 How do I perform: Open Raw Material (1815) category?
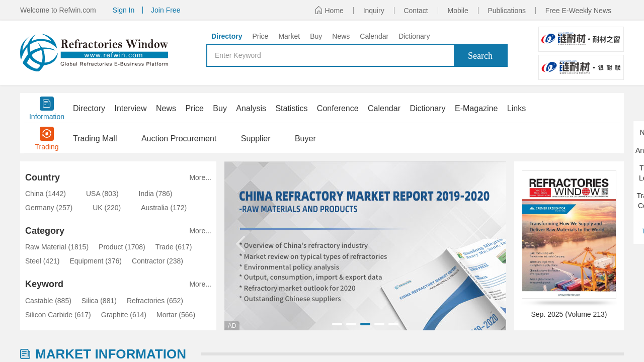[x=57, y=247]
